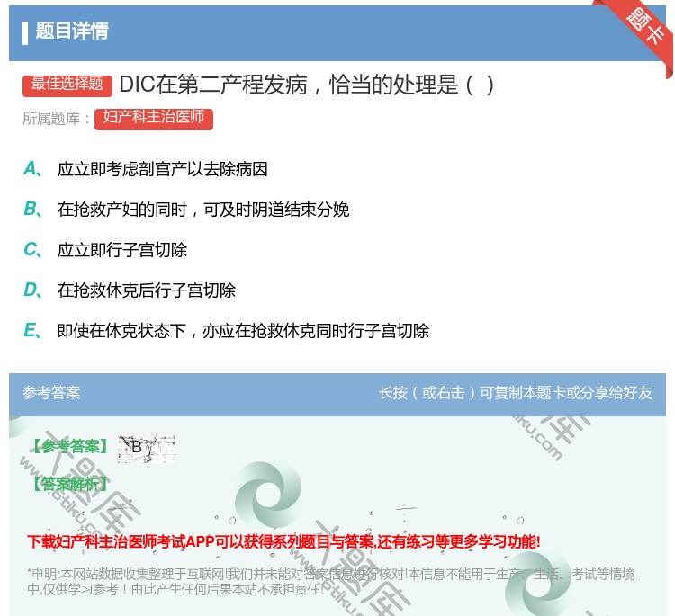Click the 题目详情 header title
Viewport: 675px width, 616px height.
(72, 31)
